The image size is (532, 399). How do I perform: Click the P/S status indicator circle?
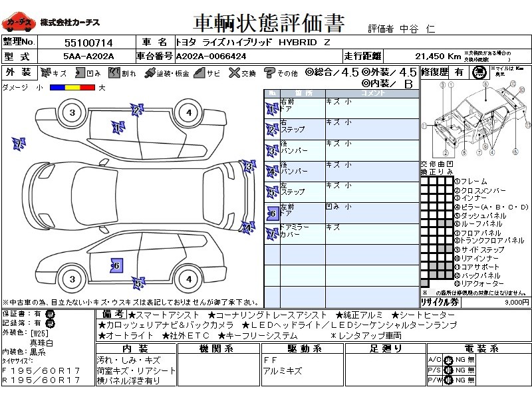(448, 370)
